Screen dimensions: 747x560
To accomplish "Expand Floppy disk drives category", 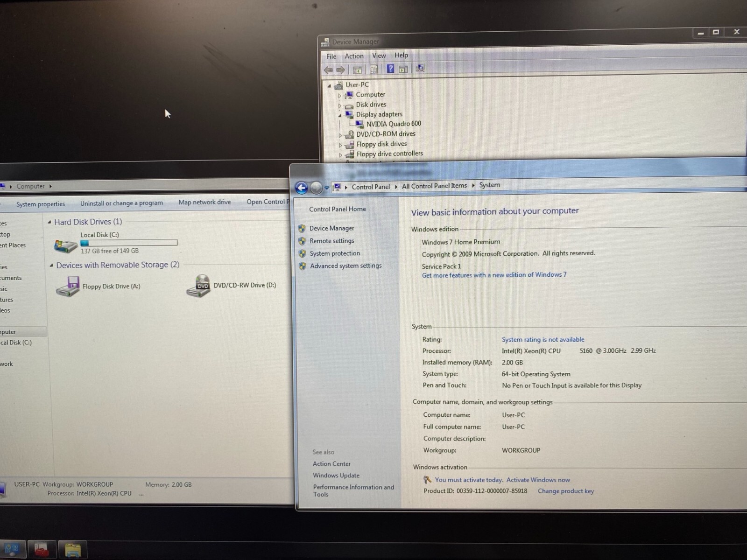I will point(340,146).
